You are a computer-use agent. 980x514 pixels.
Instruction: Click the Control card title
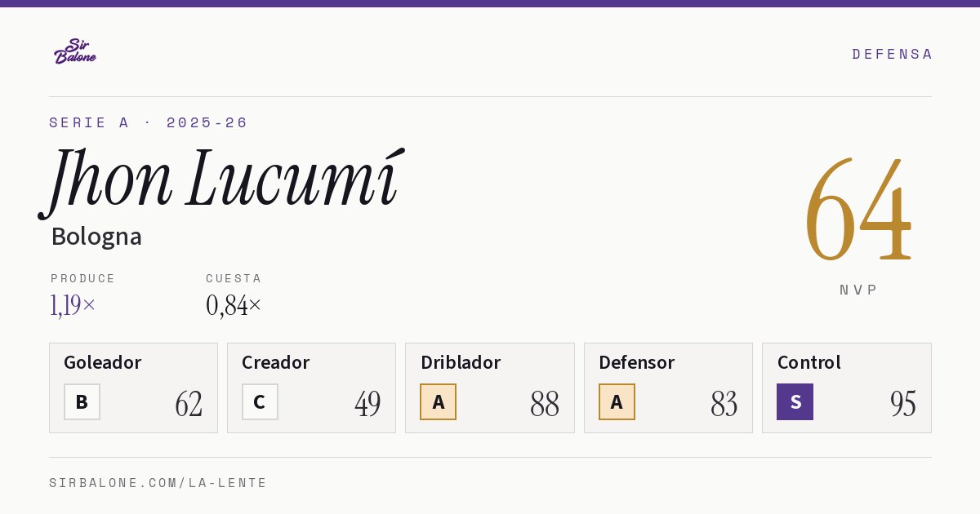coord(809,362)
